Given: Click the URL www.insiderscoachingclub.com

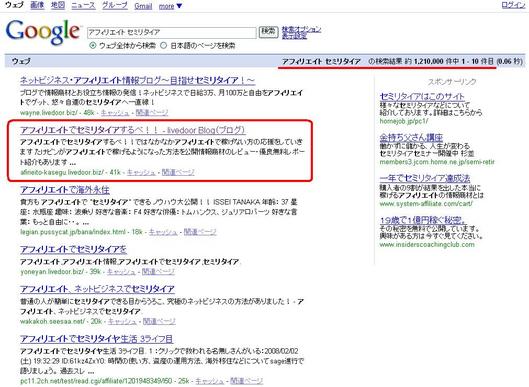Looking at the screenshot, I should tap(427, 245).
